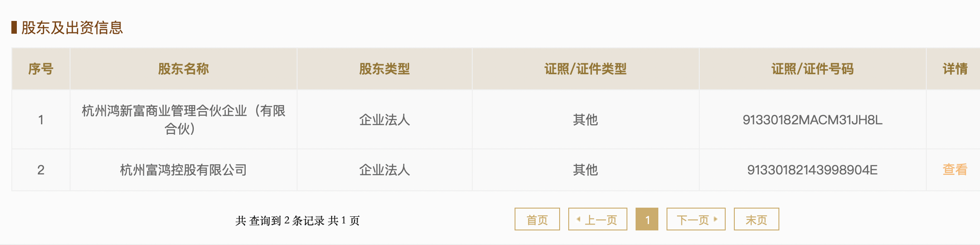The image size is (980, 245).
Task: Click certificate number 91330182143998904E
Action: click(812, 170)
